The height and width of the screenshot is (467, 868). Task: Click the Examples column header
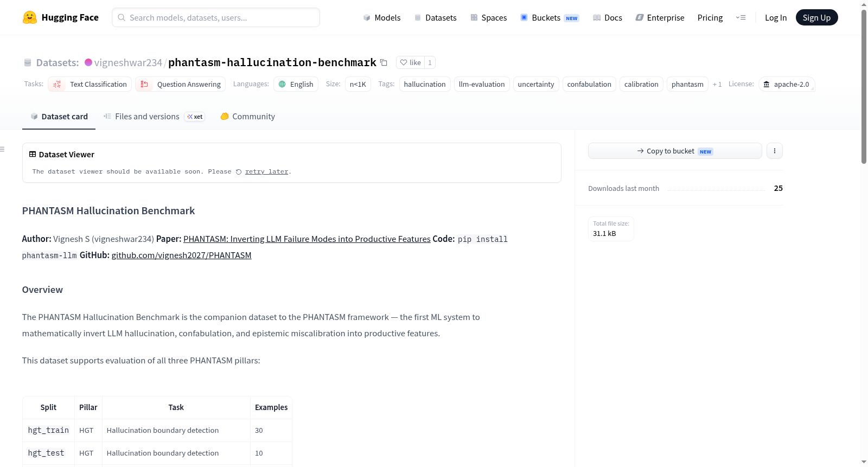pos(271,407)
